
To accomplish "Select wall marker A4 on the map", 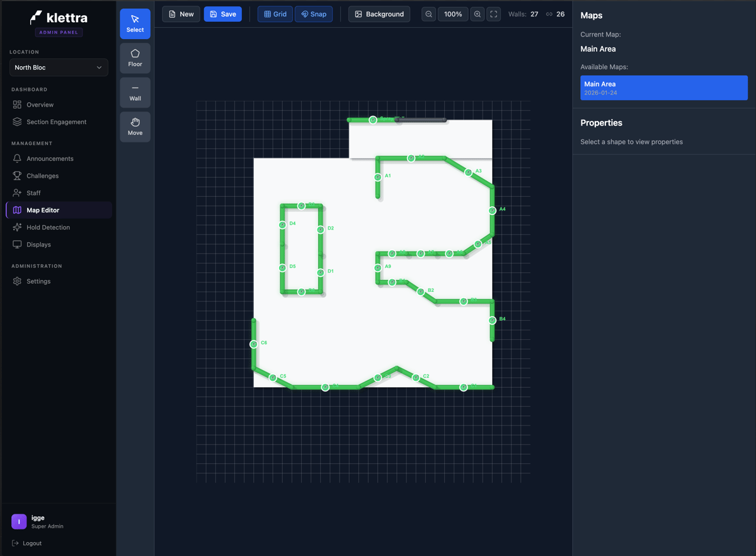I will tap(493, 211).
